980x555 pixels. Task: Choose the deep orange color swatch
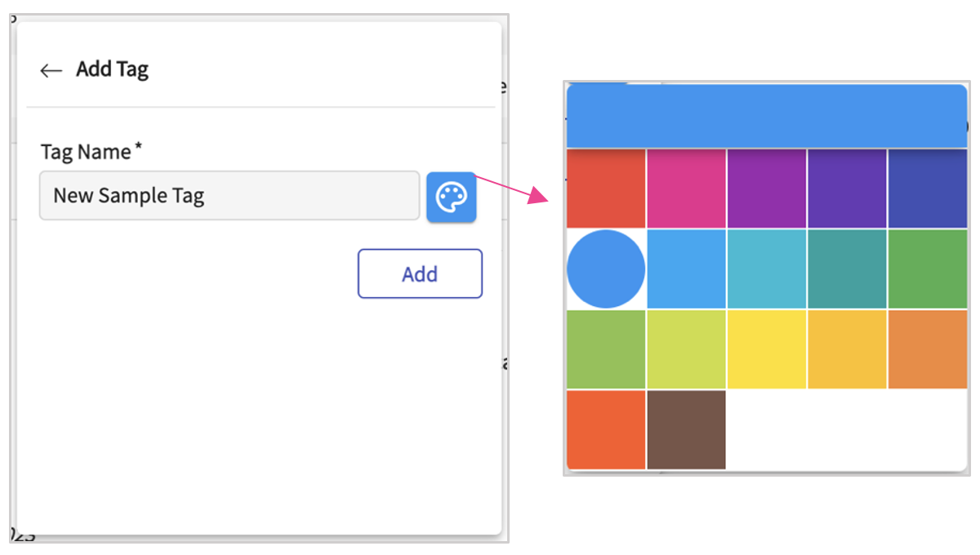(606, 429)
